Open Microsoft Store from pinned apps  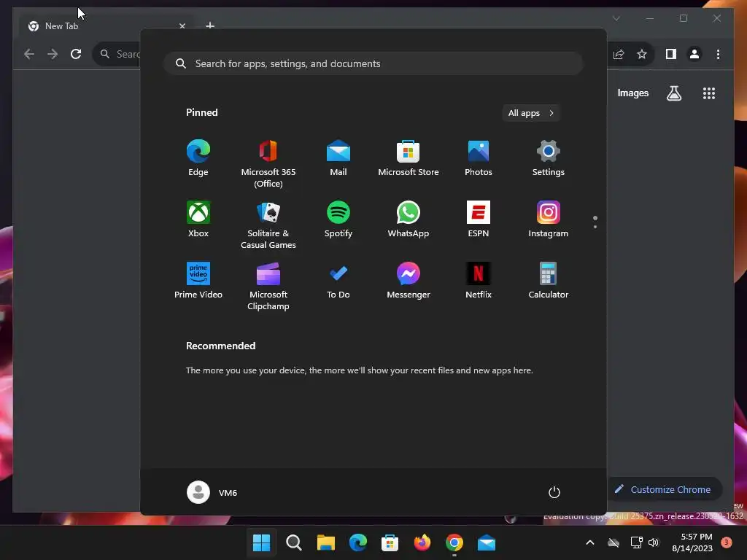click(409, 158)
